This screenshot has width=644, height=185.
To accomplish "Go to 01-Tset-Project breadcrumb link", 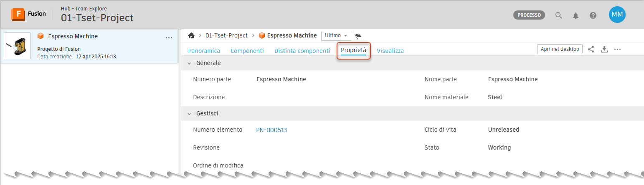I will [x=226, y=35].
